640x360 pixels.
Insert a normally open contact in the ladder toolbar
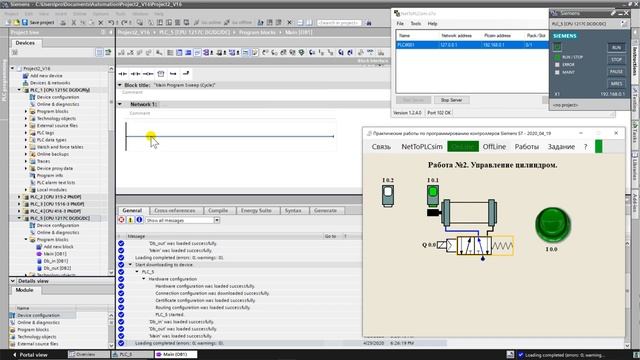(122, 73)
